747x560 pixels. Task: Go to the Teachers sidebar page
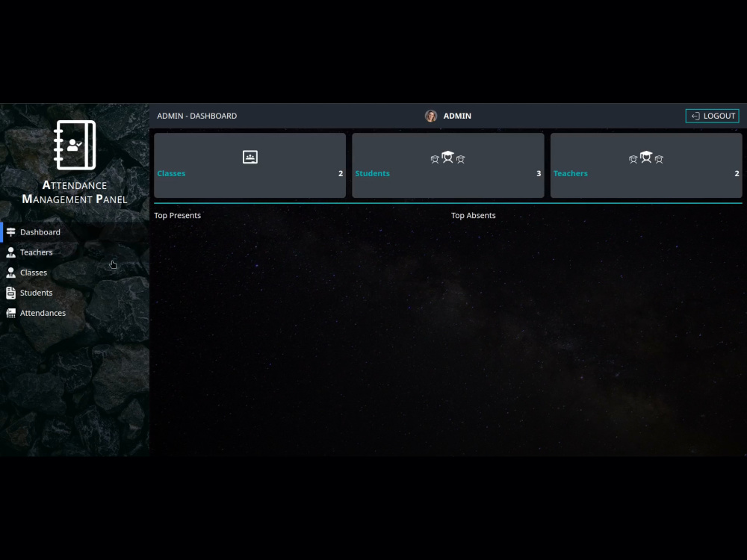click(75, 252)
